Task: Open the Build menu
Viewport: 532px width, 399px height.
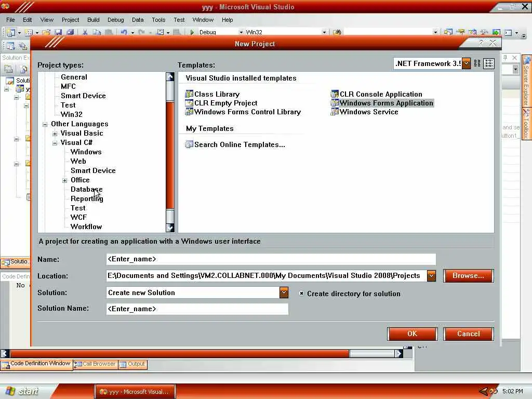Action: click(x=94, y=20)
